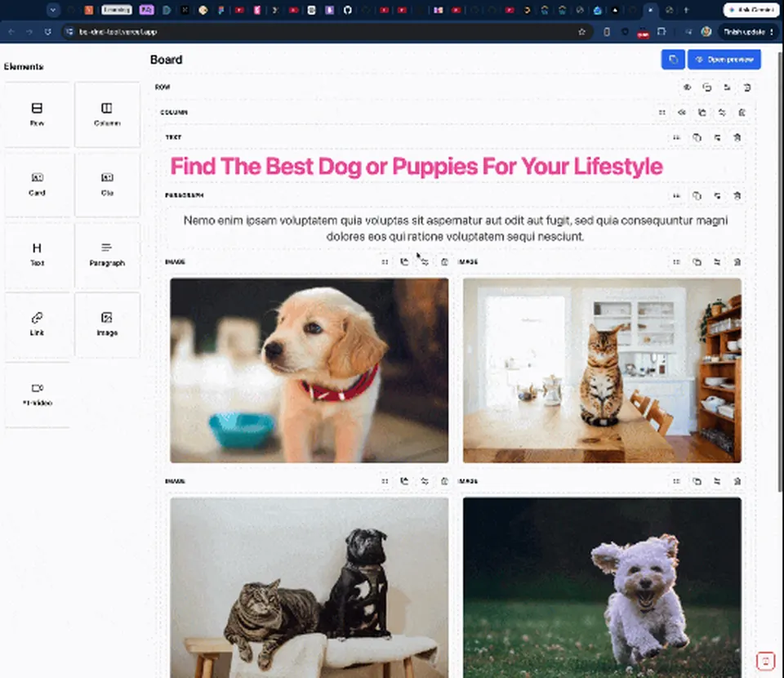The image size is (784, 678).
Task: Delete the running white dog image block
Action: click(x=737, y=481)
